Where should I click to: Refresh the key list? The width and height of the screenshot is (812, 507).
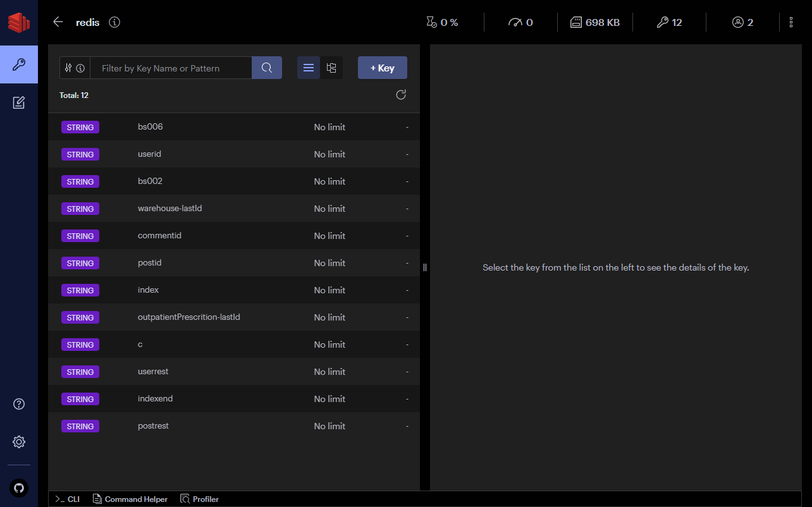point(401,95)
